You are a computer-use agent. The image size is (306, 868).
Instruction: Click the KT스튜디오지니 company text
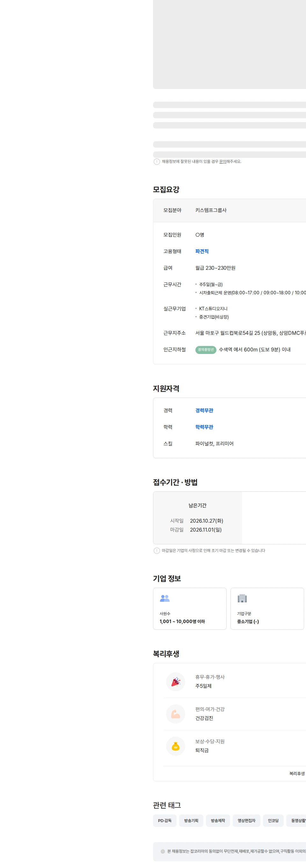[x=213, y=308]
